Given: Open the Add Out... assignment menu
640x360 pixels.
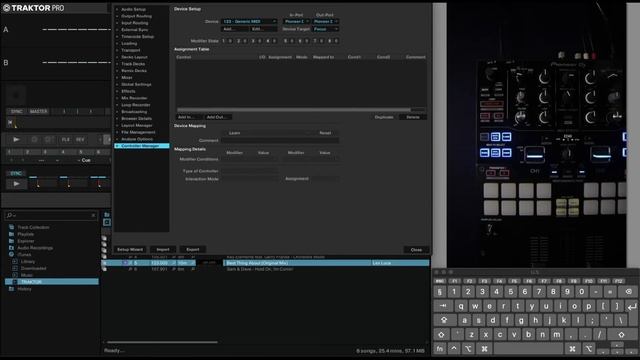Looking at the screenshot, I should coord(217,117).
